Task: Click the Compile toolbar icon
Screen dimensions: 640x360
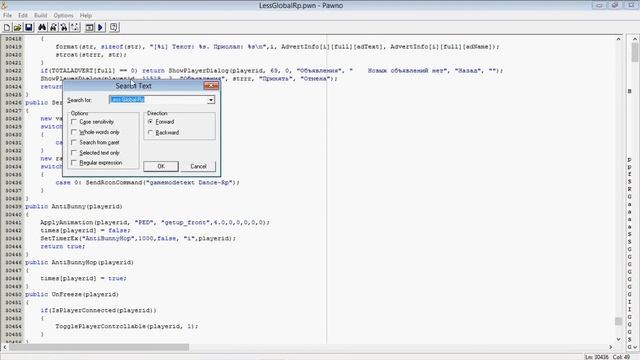Action: point(89,27)
